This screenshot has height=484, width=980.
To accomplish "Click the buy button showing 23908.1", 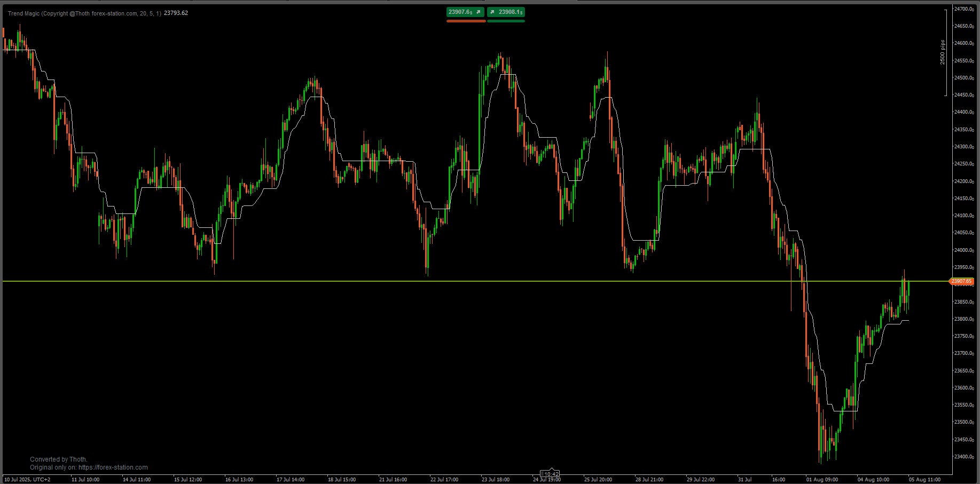I will 506,12.
